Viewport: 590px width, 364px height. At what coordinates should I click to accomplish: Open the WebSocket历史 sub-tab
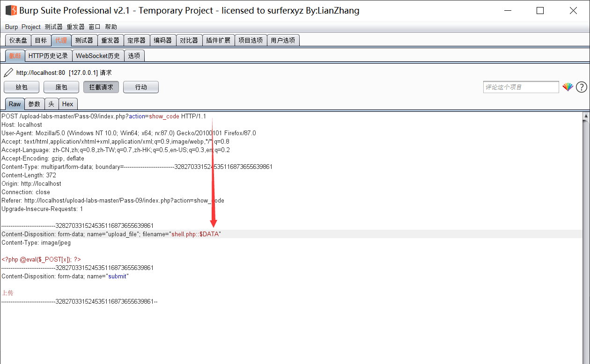click(98, 56)
